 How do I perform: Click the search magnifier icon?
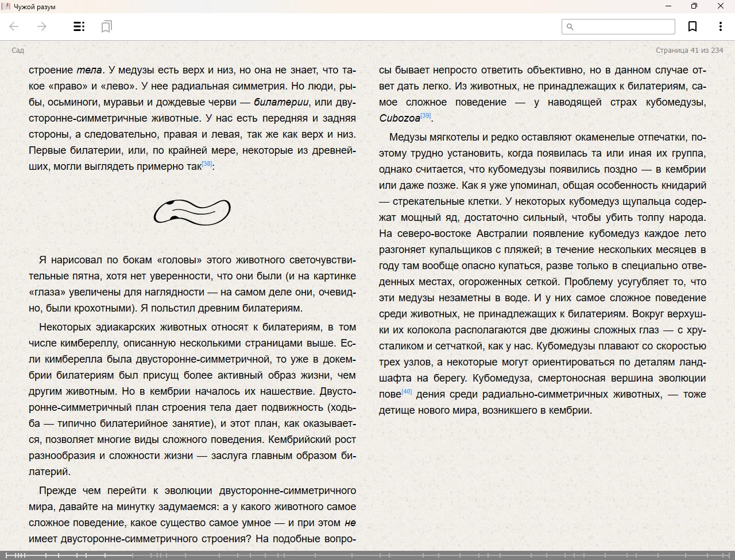[570, 26]
